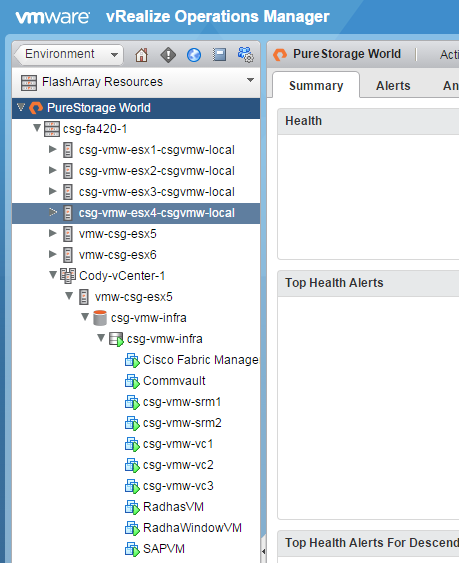Collapse the csg-vmw-infra volume node
The height and width of the screenshot is (563, 459).
pyautogui.click(x=101, y=338)
